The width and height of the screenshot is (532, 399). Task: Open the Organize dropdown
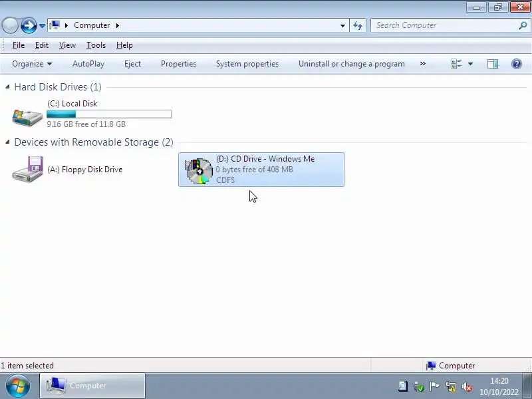(x=32, y=64)
